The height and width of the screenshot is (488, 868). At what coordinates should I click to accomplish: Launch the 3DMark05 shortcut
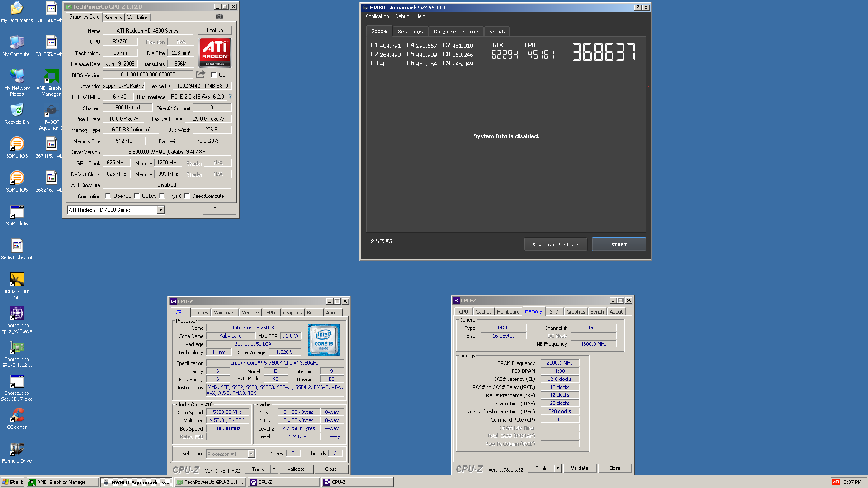click(17, 182)
